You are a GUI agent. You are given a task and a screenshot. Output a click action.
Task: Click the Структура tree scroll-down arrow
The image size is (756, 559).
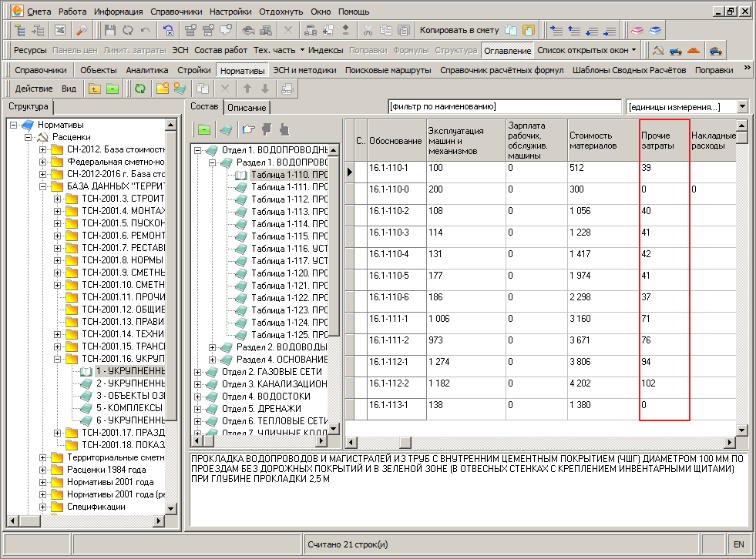tap(170, 508)
